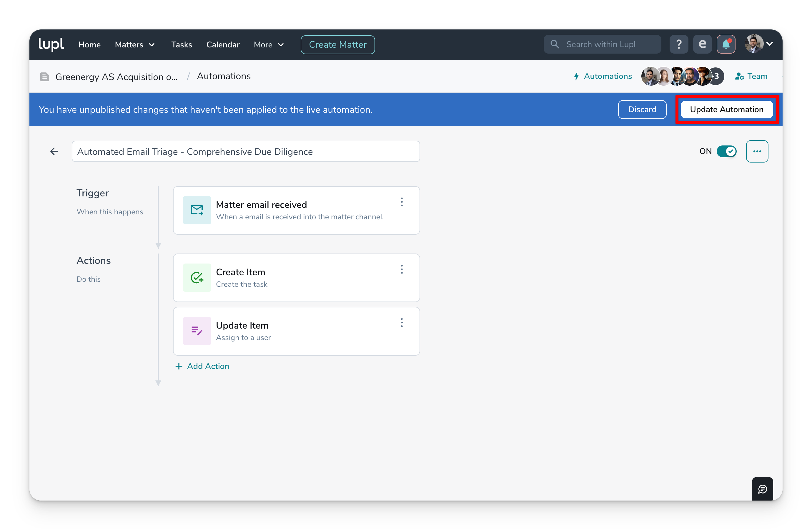This screenshot has height=530, width=812.
Task: Click the back arrow beside automation name
Action: [x=54, y=151]
